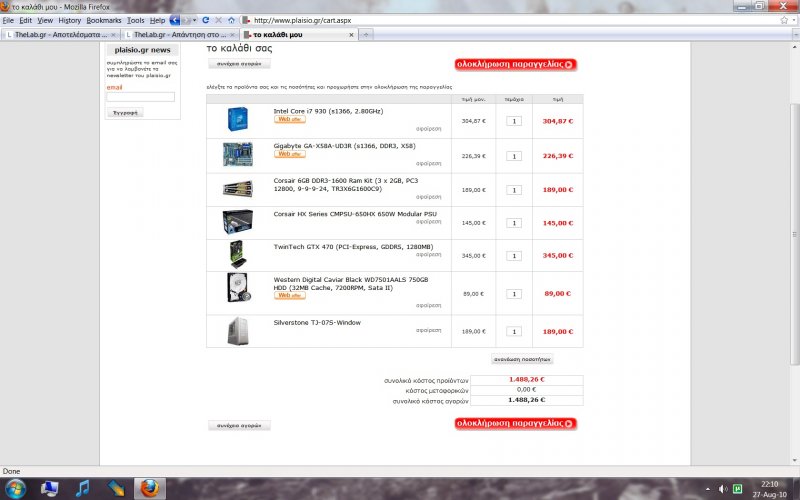
Task: Remove Gigabyte motherboard via αφαίρεση link
Action: 429,164
